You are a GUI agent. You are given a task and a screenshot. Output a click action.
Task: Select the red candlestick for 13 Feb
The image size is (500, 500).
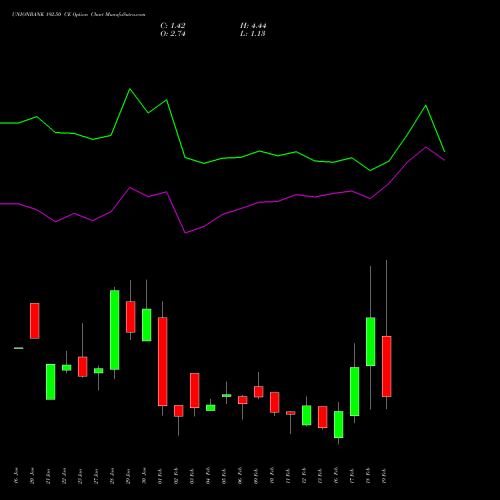point(323,417)
